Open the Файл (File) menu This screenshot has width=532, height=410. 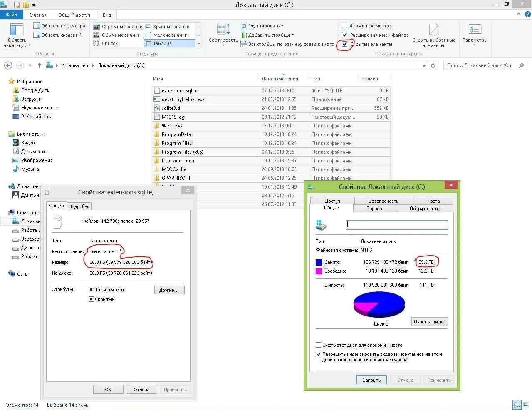pyautogui.click(x=12, y=15)
